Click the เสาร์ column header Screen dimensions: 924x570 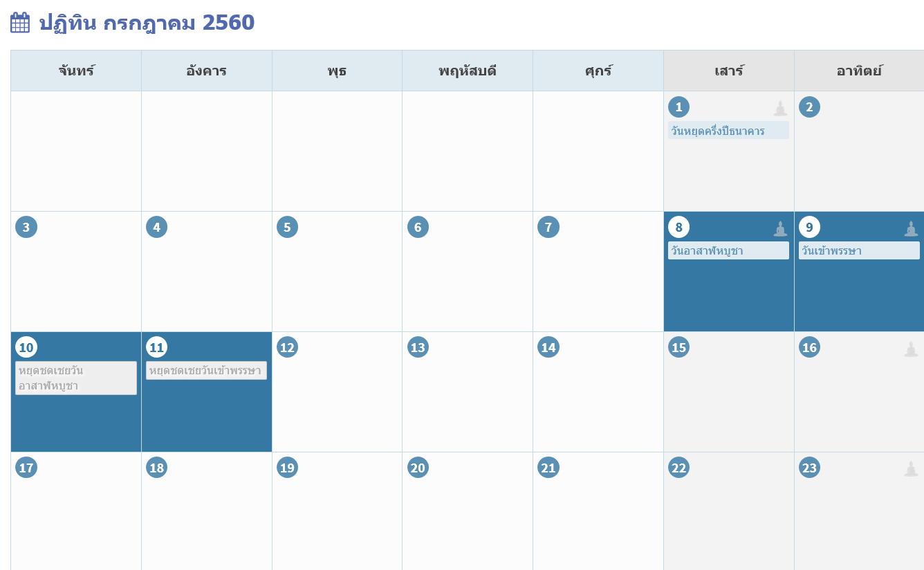(729, 71)
